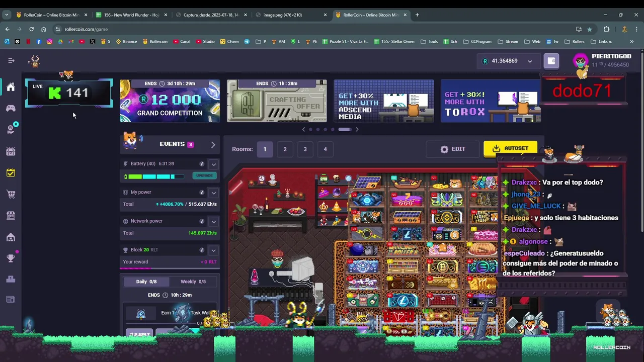Viewport: 644px width, 362px height.
Task: Open the Store cart icon in sidebar
Action: click(x=11, y=194)
